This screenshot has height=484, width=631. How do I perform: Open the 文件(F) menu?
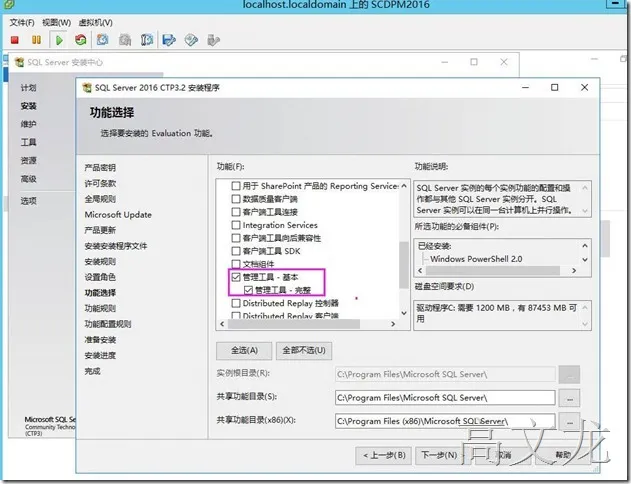click(x=22, y=23)
